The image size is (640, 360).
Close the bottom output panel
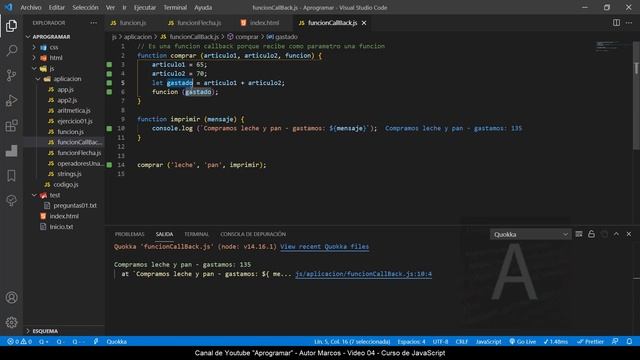tap(629, 234)
